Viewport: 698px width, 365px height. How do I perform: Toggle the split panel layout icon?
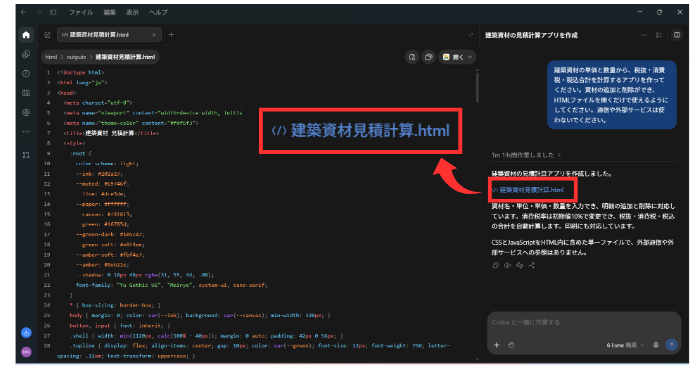point(677,35)
